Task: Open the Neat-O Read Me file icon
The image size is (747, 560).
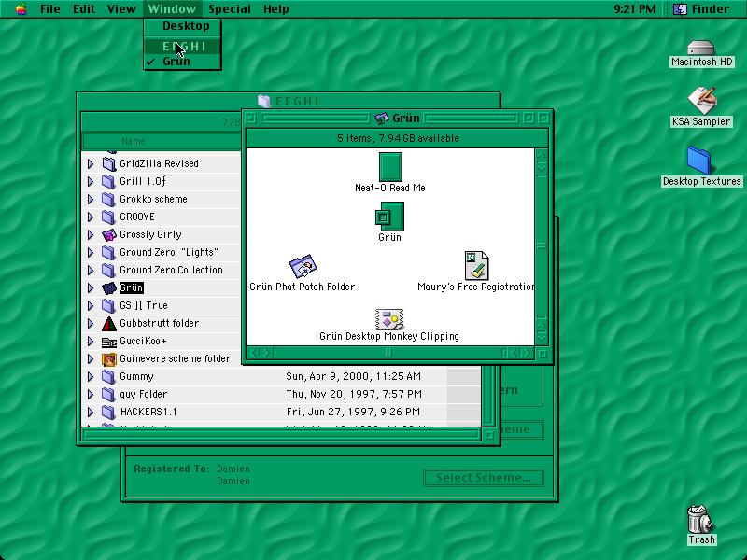Action: click(390, 167)
